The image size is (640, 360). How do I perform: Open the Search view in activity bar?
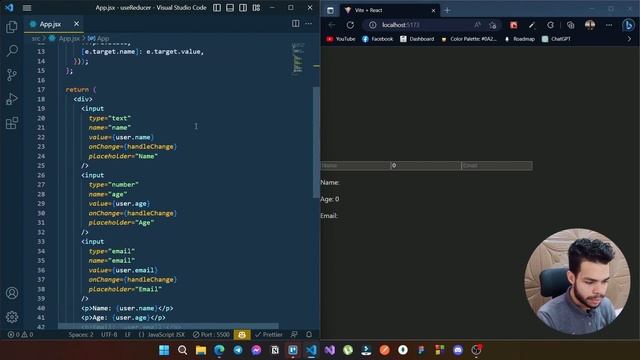tap(12, 51)
